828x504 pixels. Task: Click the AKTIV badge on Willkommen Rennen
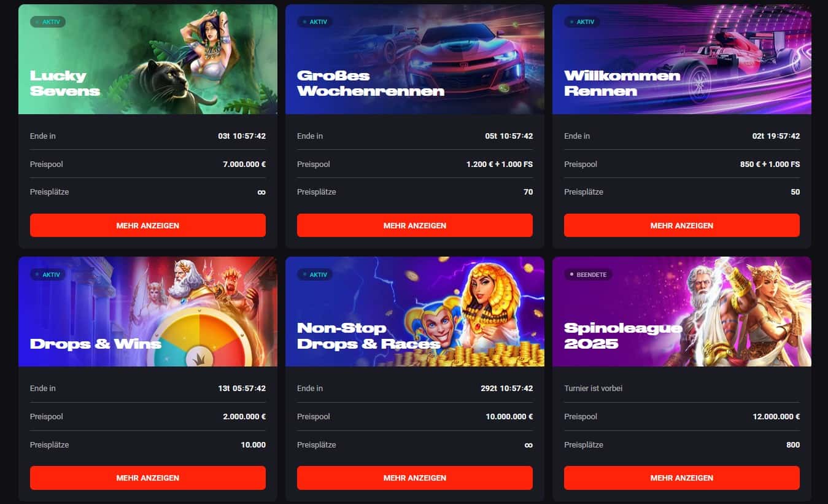point(582,22)
